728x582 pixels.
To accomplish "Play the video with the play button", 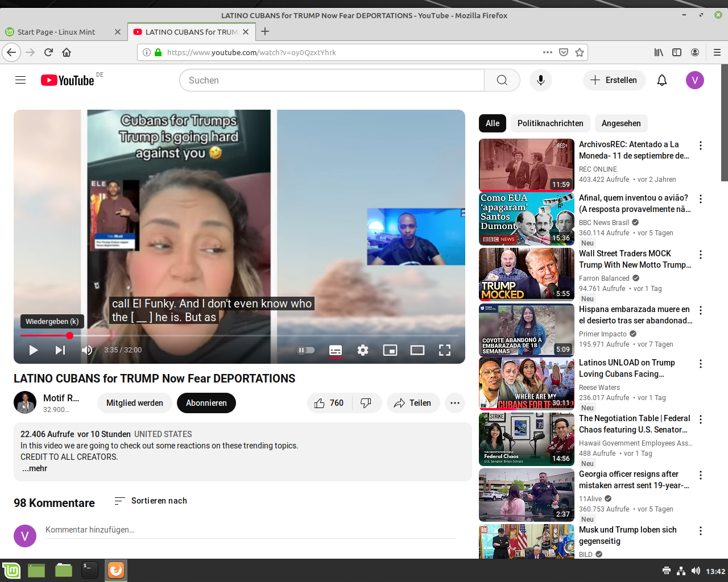I will [34, 350].
